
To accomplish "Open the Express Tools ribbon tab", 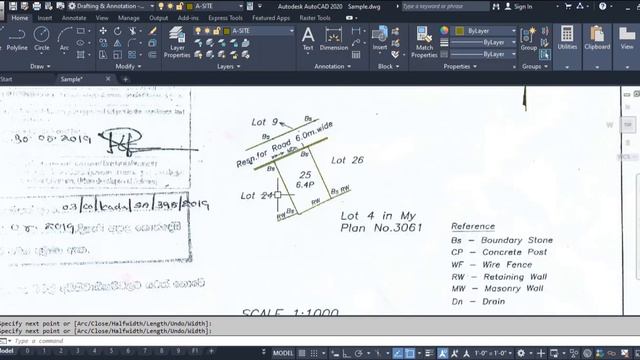I will (225, 18).
